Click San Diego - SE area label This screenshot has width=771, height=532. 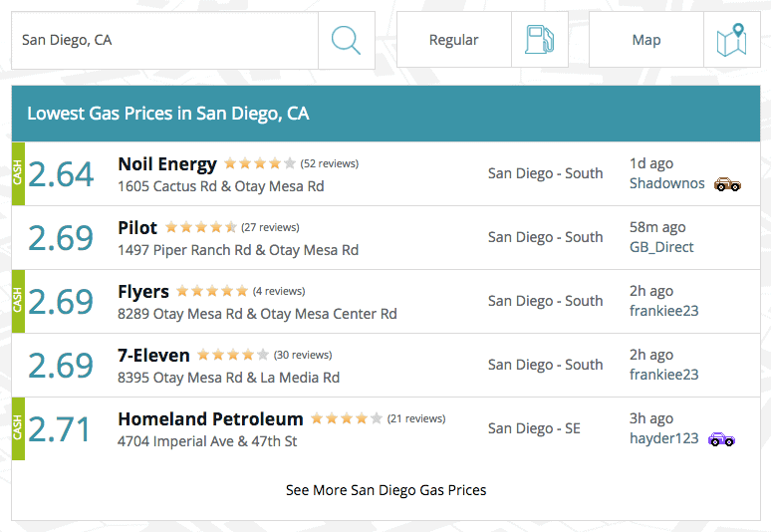click(534, 428)
